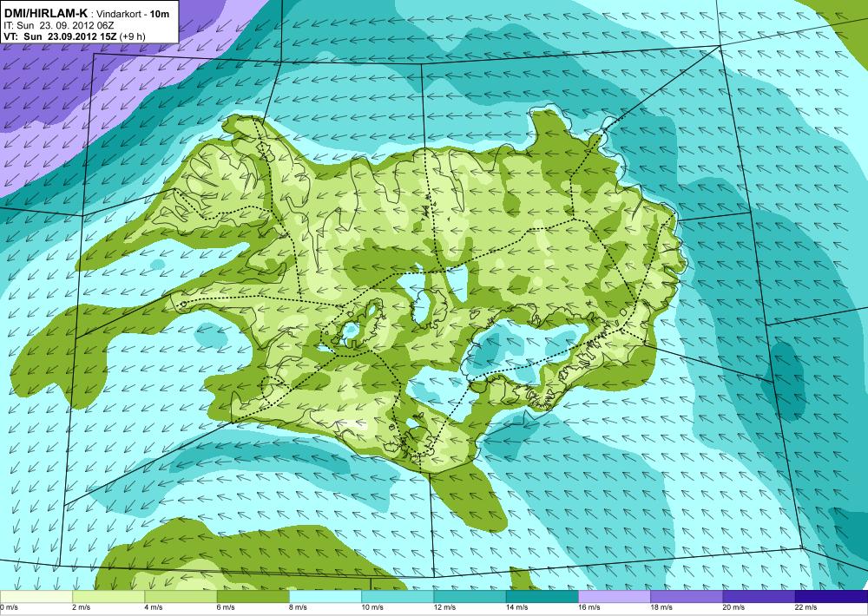Select the '14 m/s' legend label
868x616 pixels.
(517, 607)
